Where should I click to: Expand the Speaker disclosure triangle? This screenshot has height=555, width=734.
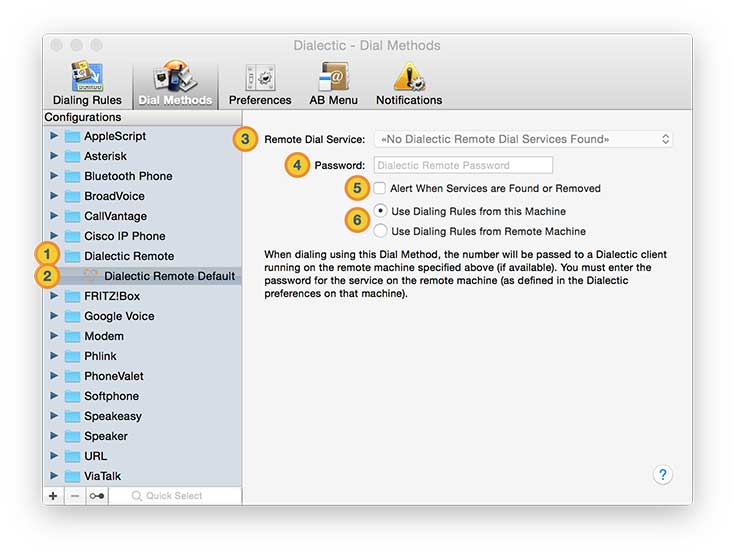point(54,436)
